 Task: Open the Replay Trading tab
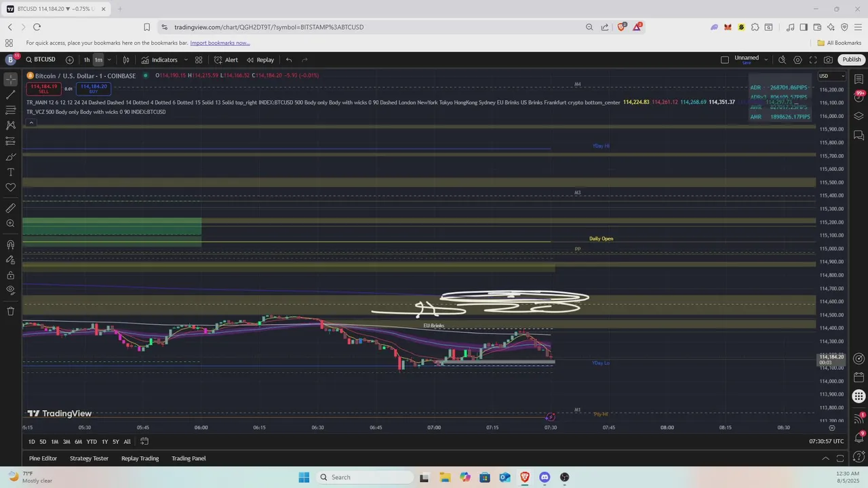pos(140,458)
